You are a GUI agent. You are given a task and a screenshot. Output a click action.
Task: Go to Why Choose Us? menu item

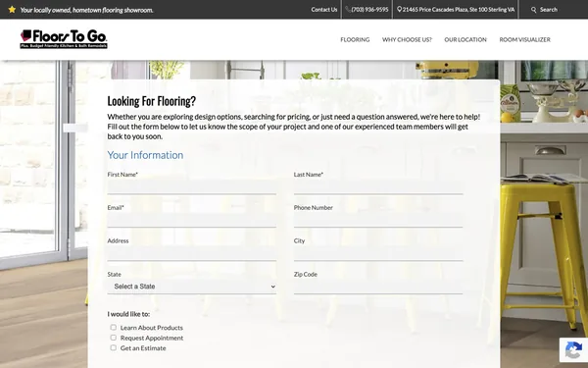click(x=407, y=39)
